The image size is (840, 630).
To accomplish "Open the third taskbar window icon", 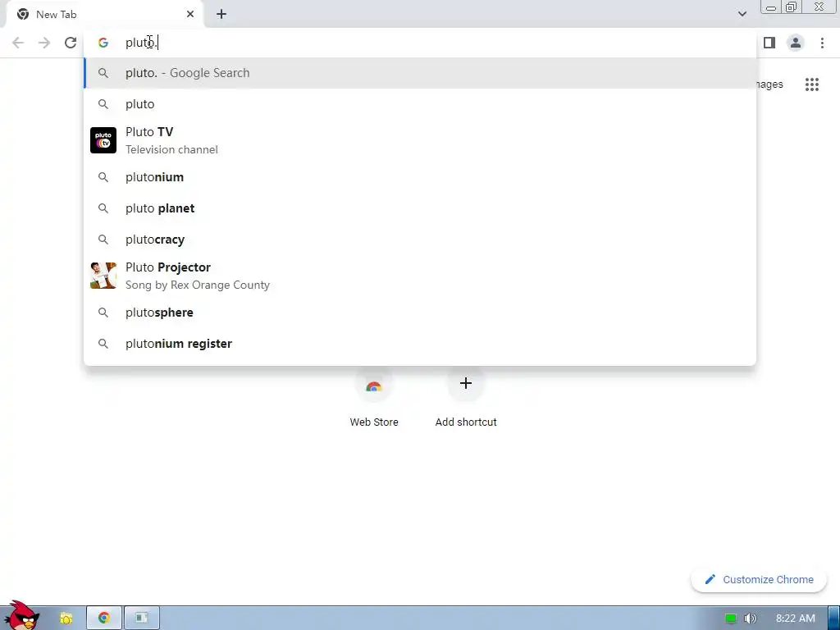I will coord(141,619).
